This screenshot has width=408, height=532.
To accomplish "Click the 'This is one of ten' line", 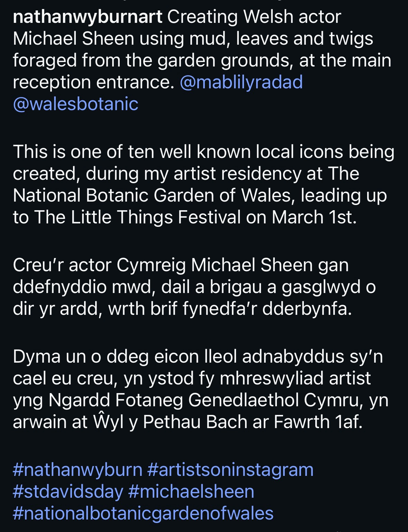I will 203,152.
